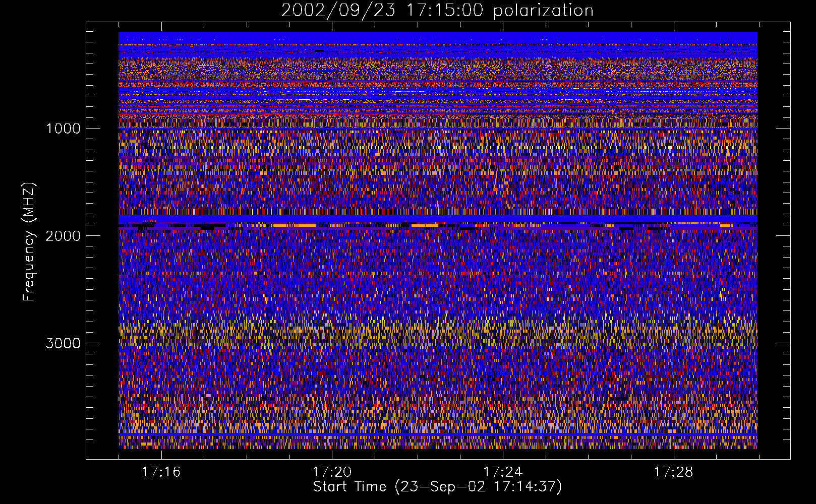Click the plot title '2002/09/23 17:15:00 polarization'
The image size is (816, 504).
tap(437, 11)
